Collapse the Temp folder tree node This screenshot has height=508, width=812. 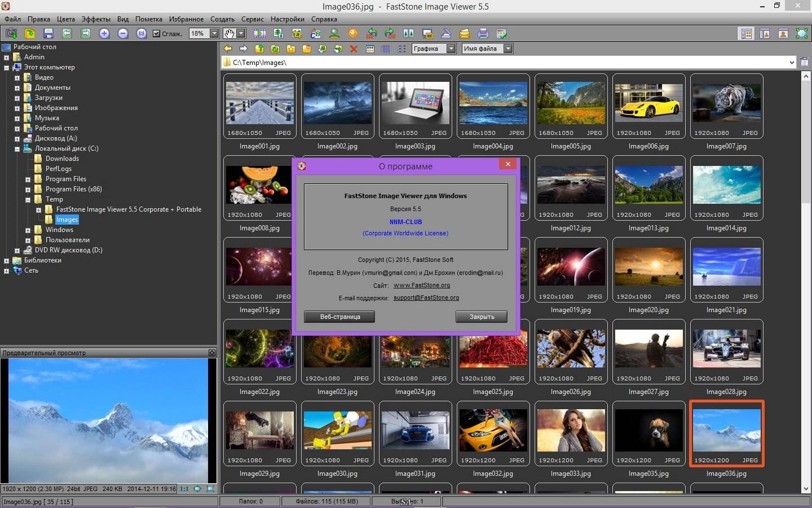coord(28,200)
